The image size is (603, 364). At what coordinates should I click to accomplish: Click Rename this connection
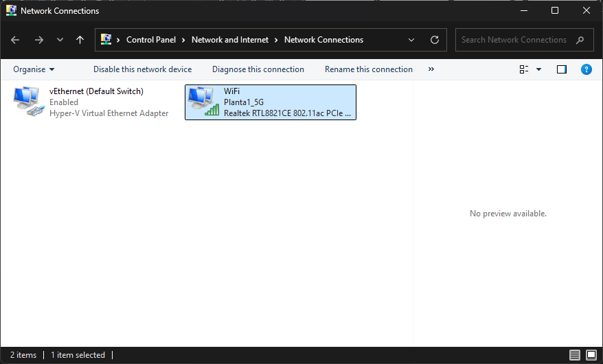tap(368, 69)
